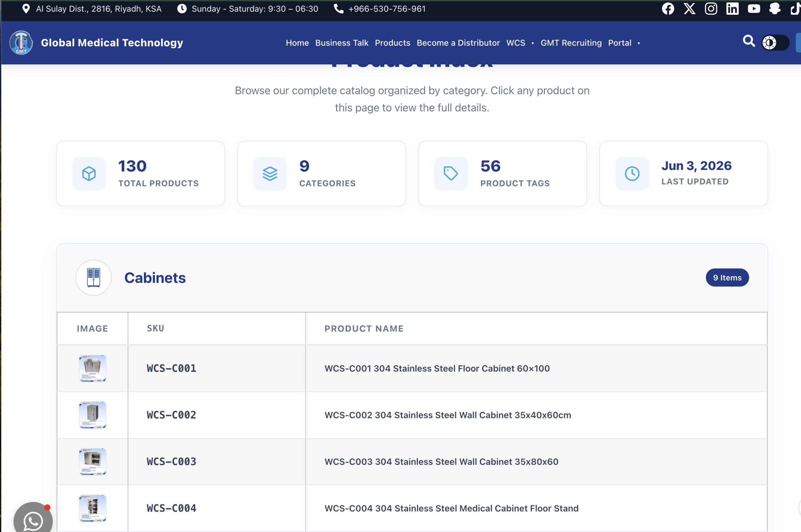Click the Cabinets category heading
The height and width of the screenshot is (532, 801).
coord(155,278)
